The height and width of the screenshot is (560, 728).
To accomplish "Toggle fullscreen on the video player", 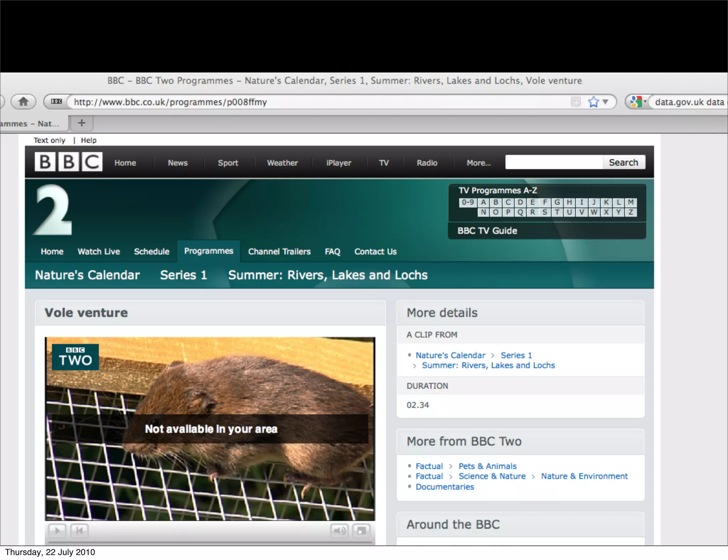I will pos(361,531).
